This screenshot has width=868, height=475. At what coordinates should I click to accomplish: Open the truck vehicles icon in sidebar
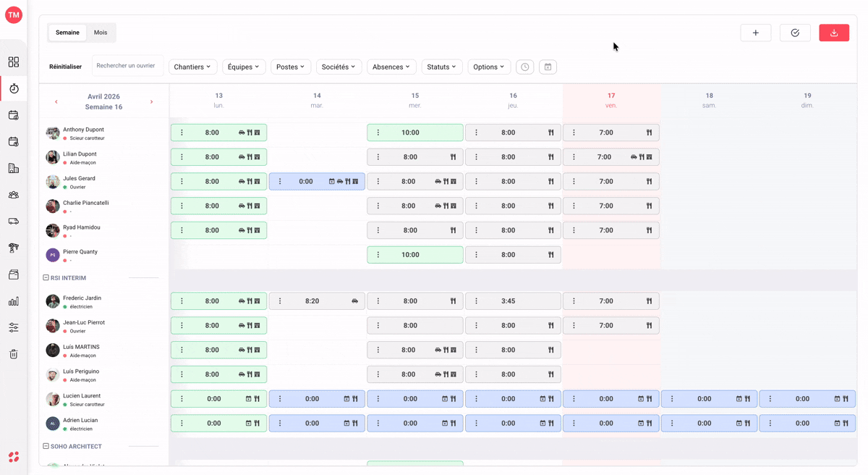tap(13, 222)
